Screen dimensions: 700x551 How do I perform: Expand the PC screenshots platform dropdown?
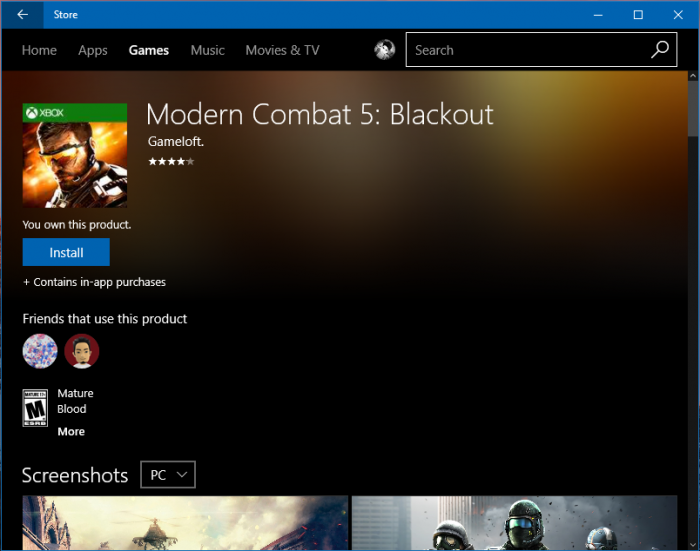[x=168, y=475]
